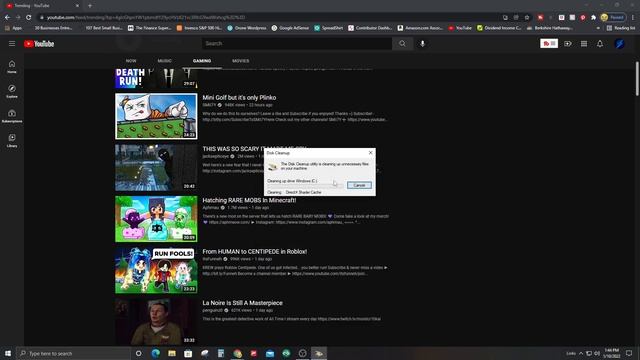Click the YouTube logo
Image resolution: width=640 pixels, height=360 pixels.
(x=39, y=44)
